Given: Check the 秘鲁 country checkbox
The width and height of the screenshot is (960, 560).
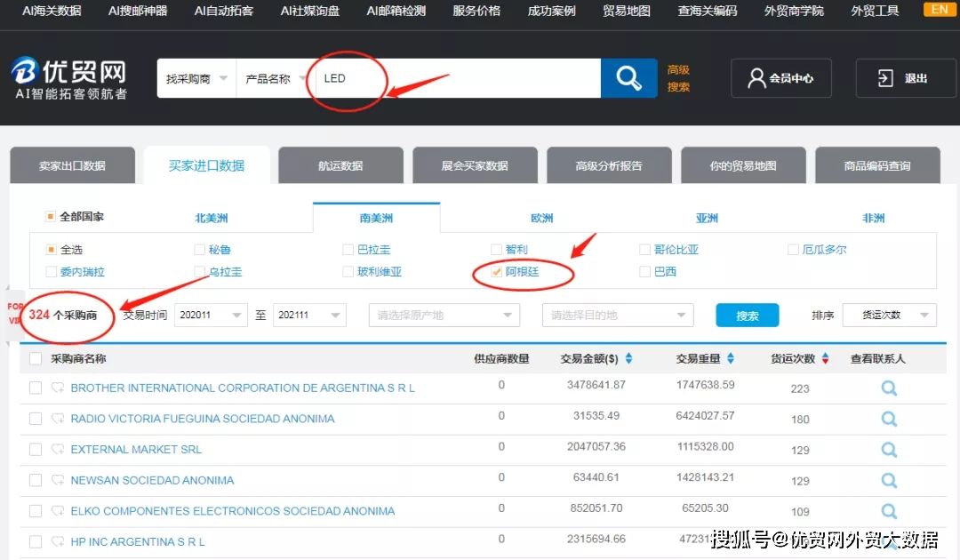Looking at the screenshot, I should pyautogui.click(x=200, y=250).
